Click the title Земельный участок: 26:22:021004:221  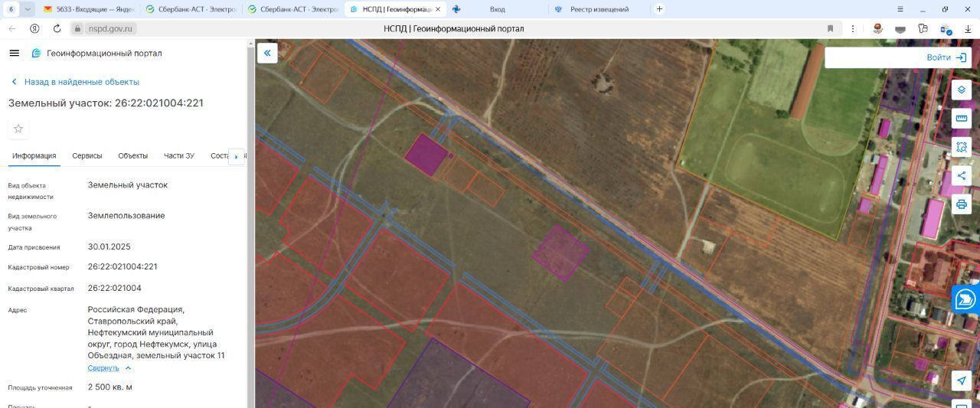106,103
